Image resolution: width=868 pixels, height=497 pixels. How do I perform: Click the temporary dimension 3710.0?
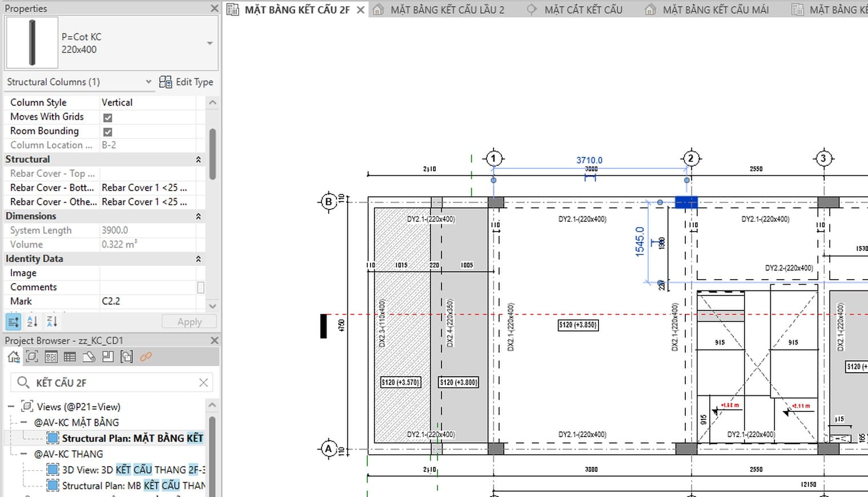click(589, 160)
